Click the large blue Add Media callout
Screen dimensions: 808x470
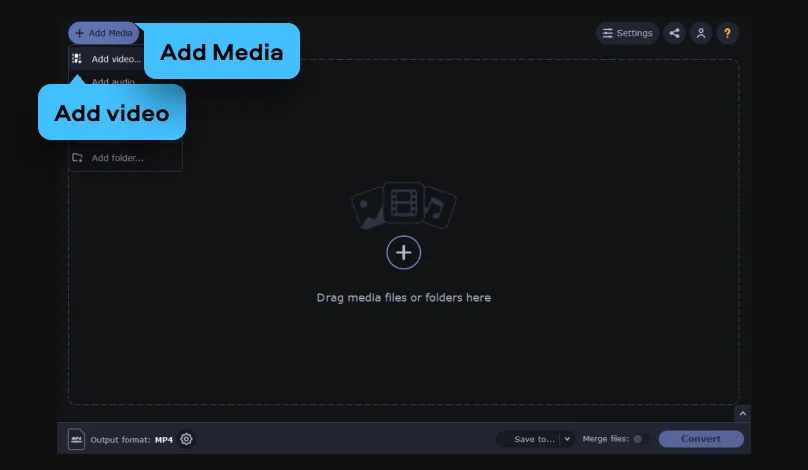coord(222,52)
